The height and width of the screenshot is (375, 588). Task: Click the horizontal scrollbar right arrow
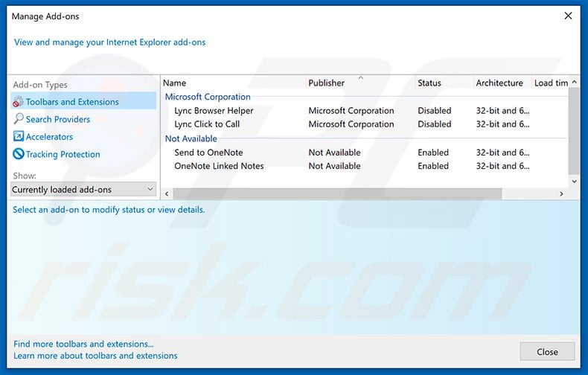(561, 194)
